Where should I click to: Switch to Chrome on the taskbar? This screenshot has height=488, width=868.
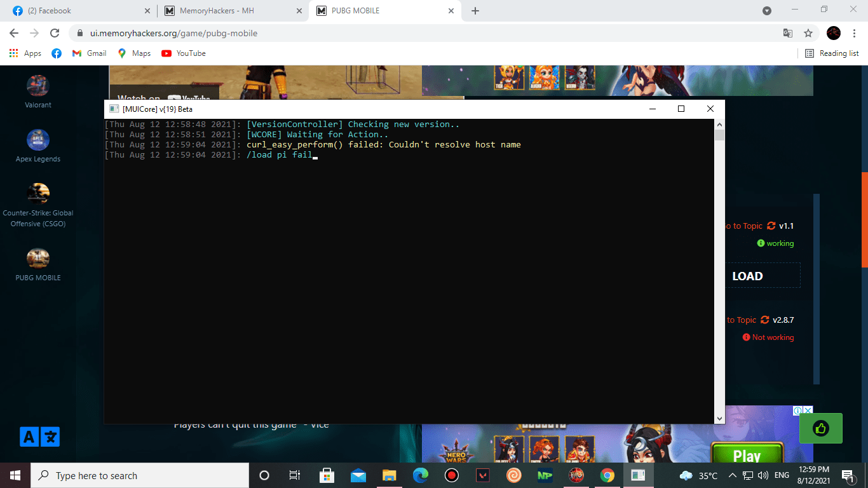pyautogui.click(x=607, y=475)
